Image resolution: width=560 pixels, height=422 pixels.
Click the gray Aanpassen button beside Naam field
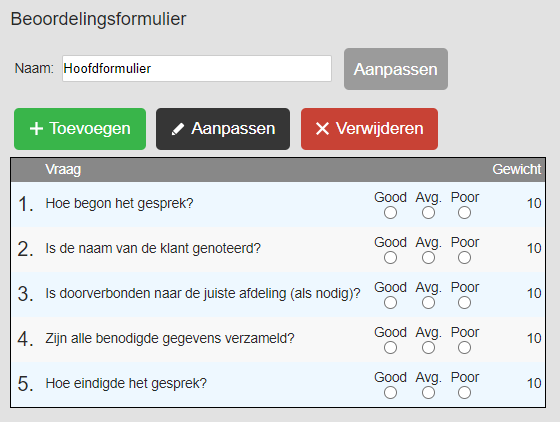coord(396,69)
